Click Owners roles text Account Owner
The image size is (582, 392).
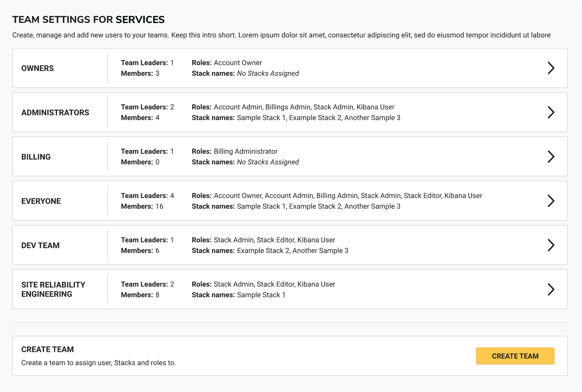(x=238, y=63)
